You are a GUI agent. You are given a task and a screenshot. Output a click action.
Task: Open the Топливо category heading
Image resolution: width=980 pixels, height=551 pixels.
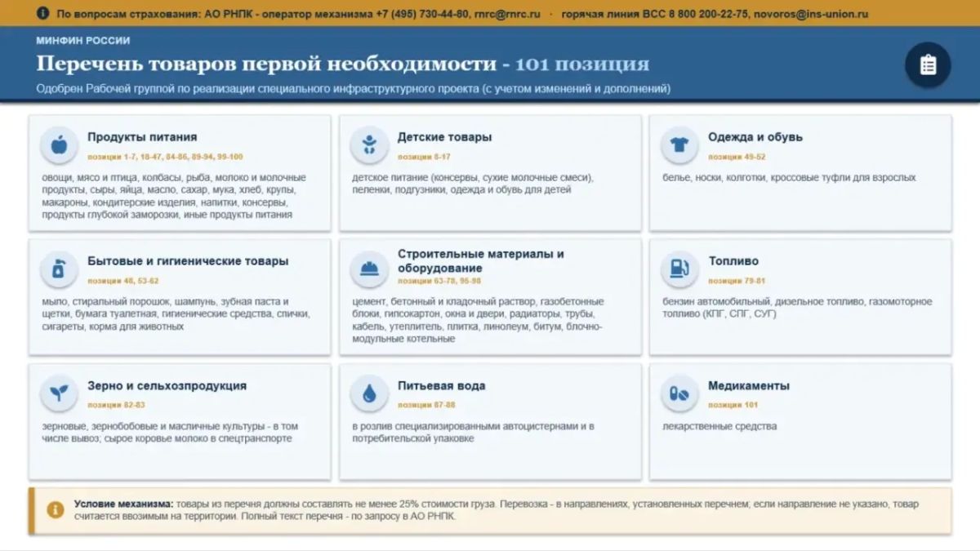733,261
